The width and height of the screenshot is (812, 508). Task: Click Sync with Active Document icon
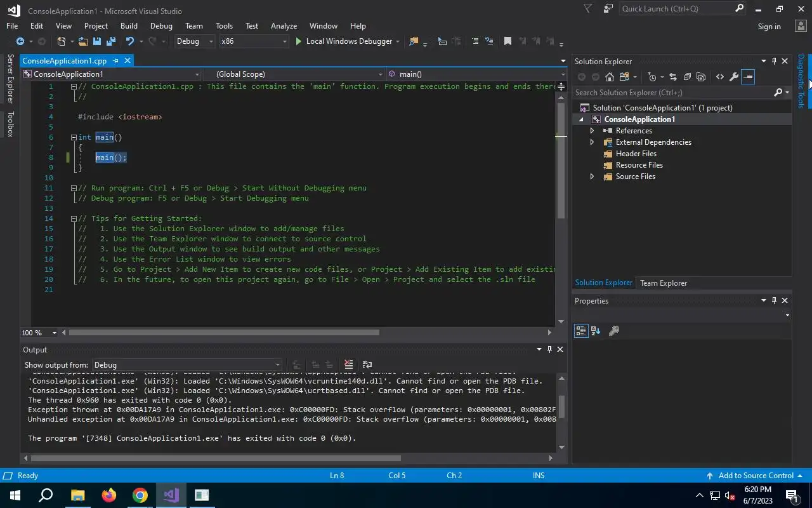tap(673, 77)
